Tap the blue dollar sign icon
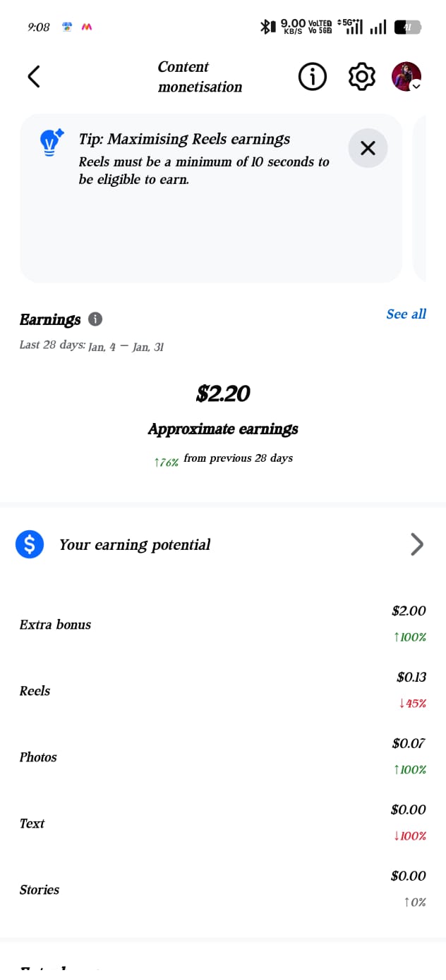 30,544
